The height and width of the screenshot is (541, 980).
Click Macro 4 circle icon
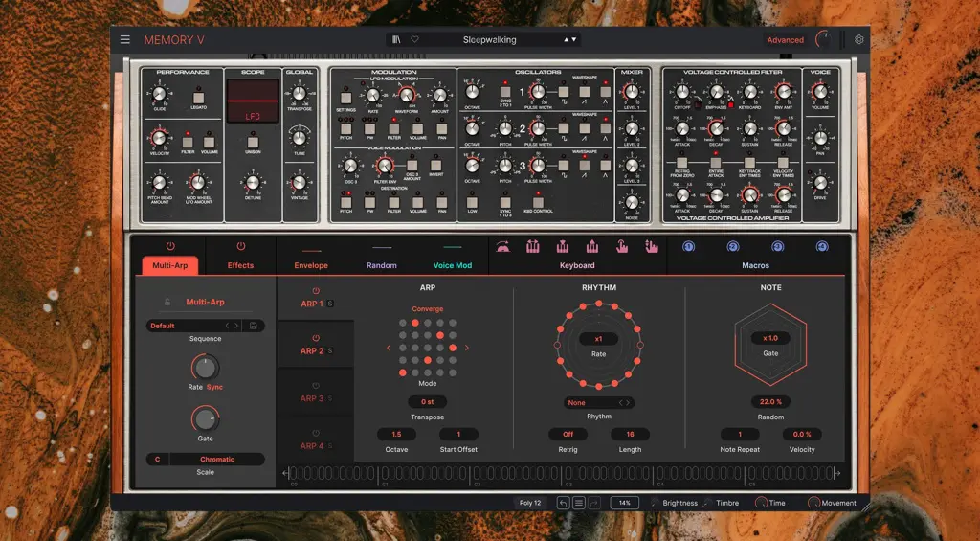(x=822, y=247)
